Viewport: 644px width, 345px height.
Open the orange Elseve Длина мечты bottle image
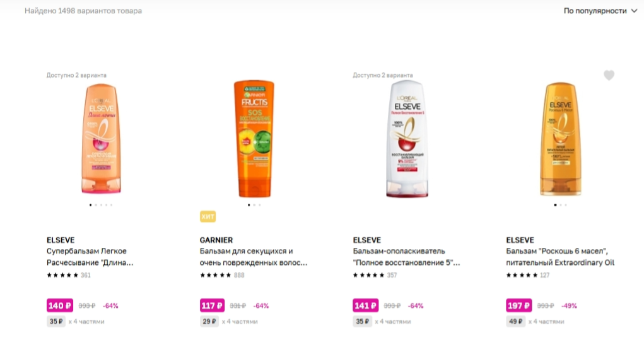101,138
